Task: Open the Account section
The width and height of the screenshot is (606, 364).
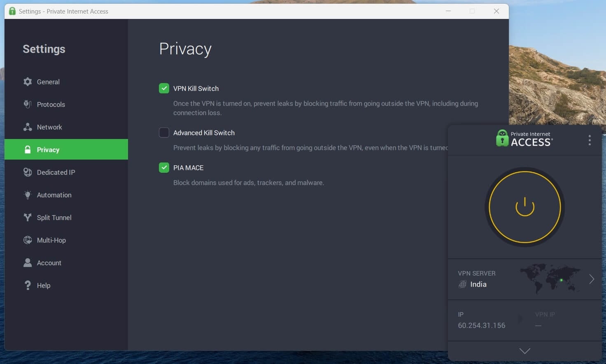Action: click(49, 262)
